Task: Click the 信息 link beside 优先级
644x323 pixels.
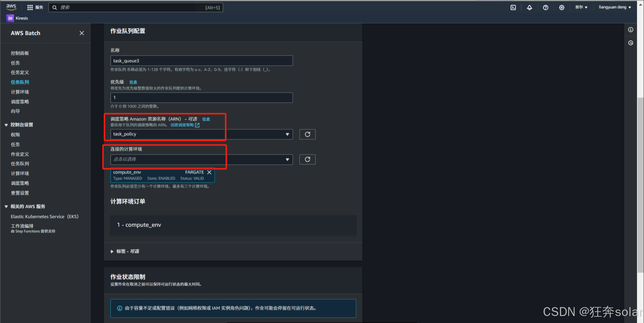Action: [133, 82]
